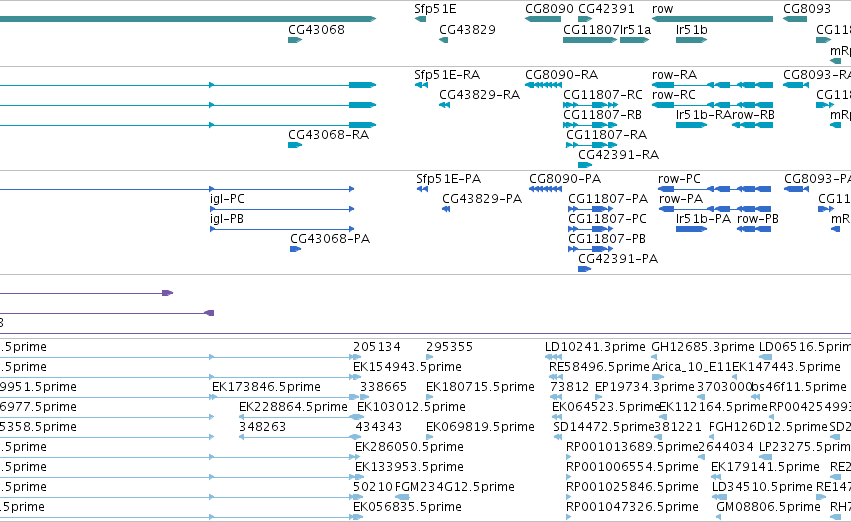Image resolution: width=851 pixels, height=522 pixels.
Task: Select the CG8090 gene label
Action: (549, 9)
